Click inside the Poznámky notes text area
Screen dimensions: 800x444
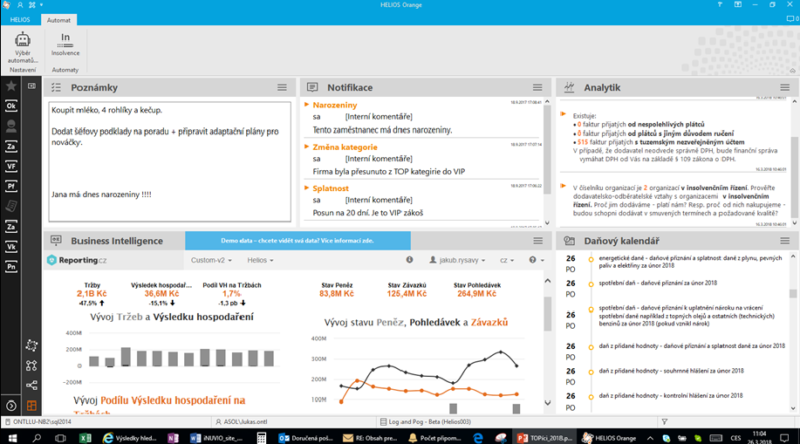tap(169, 161)
